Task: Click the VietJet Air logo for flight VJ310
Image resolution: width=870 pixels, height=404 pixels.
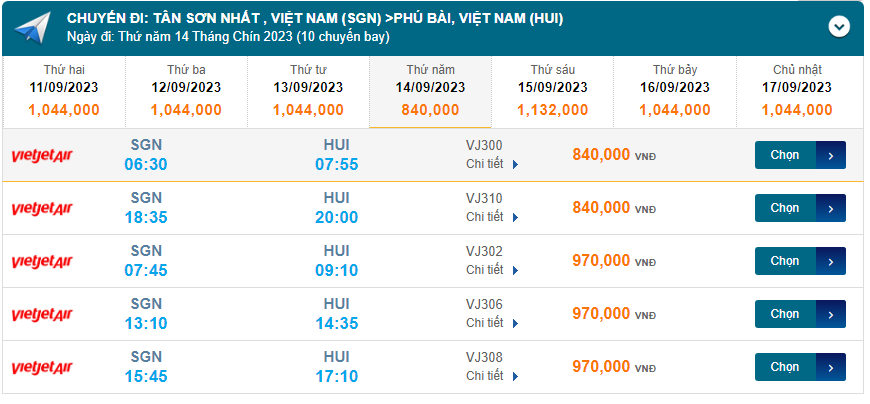Action: 42,208
